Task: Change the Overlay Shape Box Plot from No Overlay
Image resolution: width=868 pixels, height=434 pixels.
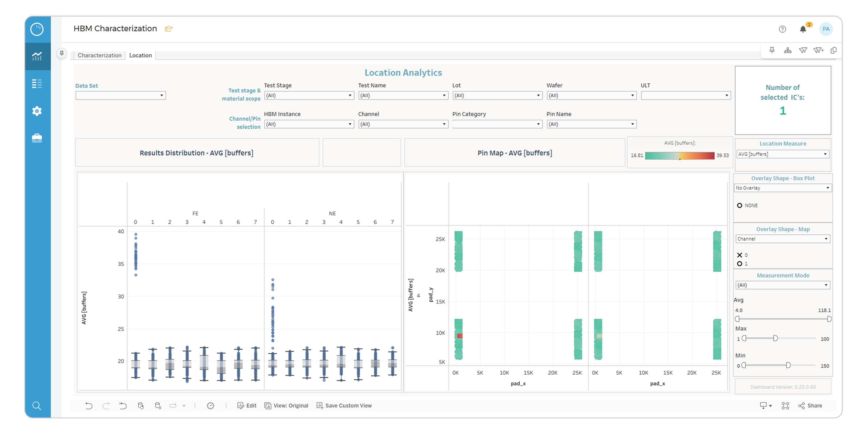Action: click(782, 188)
